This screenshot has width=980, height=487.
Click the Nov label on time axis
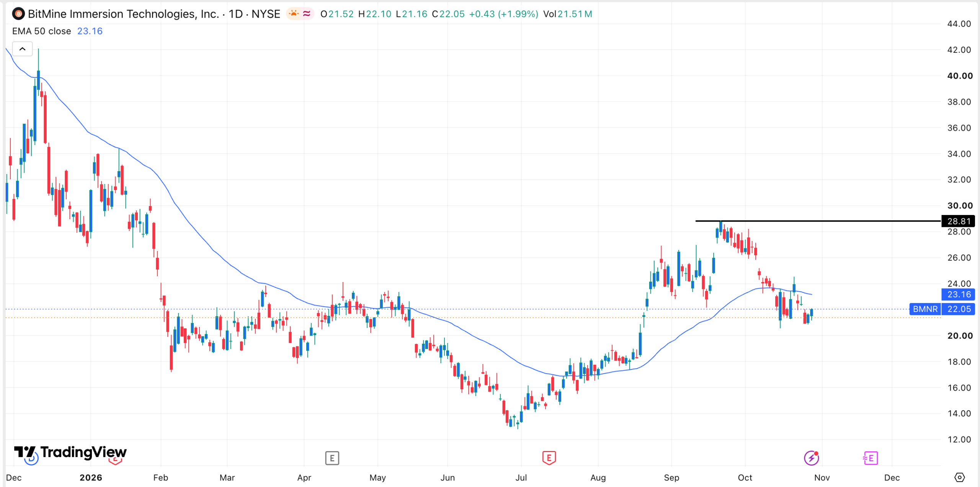(822, 477)
